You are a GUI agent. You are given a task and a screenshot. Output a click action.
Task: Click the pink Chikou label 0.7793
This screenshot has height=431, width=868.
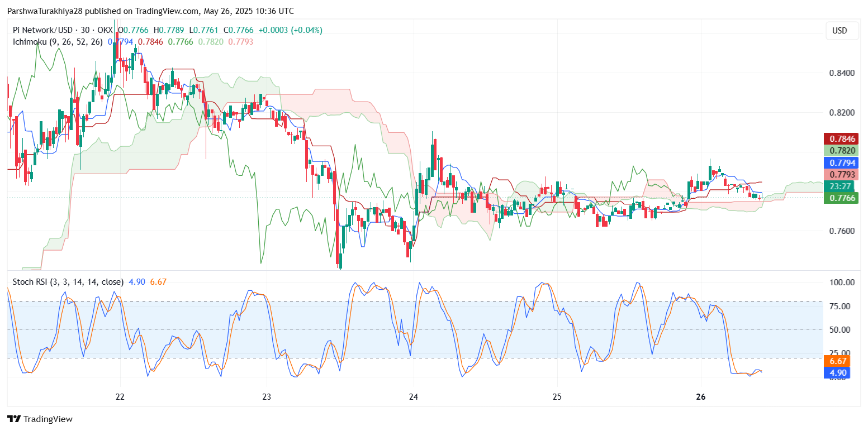click(x=841, y=175)
